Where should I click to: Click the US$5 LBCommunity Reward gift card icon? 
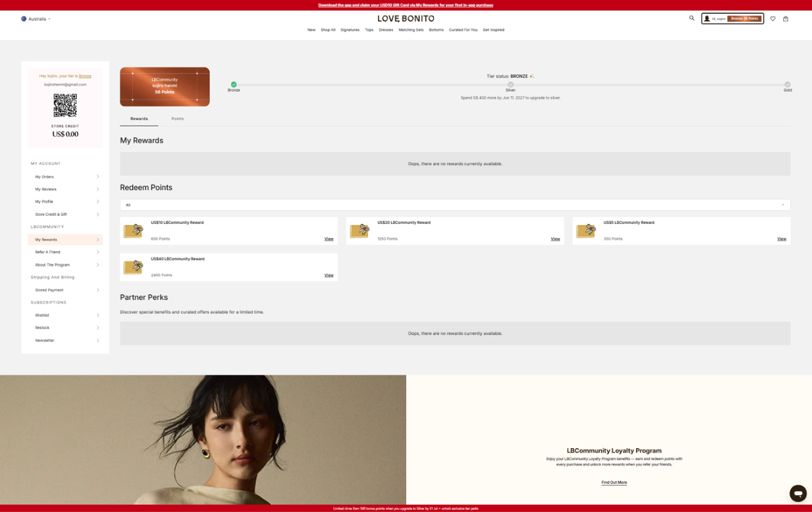pyautogui.click(x=586, y=231)
